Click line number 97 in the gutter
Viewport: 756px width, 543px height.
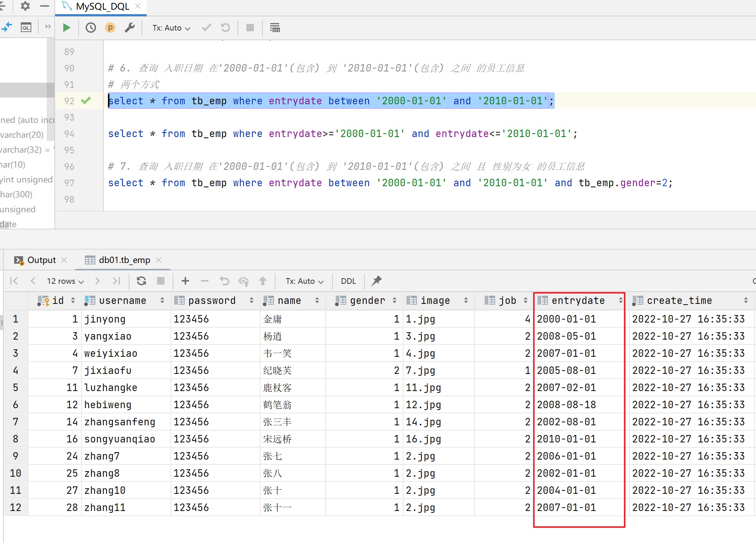pyautogui.click(x=69, y=183)
